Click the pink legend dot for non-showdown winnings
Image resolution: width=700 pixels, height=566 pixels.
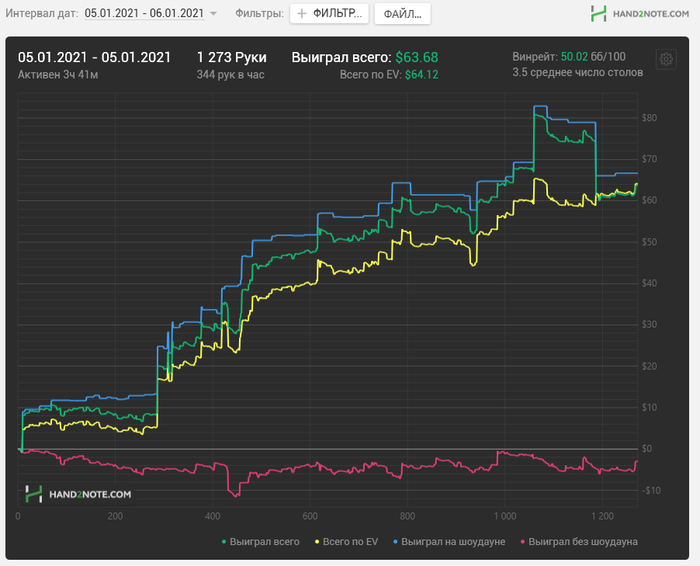[x=522, y=542]
